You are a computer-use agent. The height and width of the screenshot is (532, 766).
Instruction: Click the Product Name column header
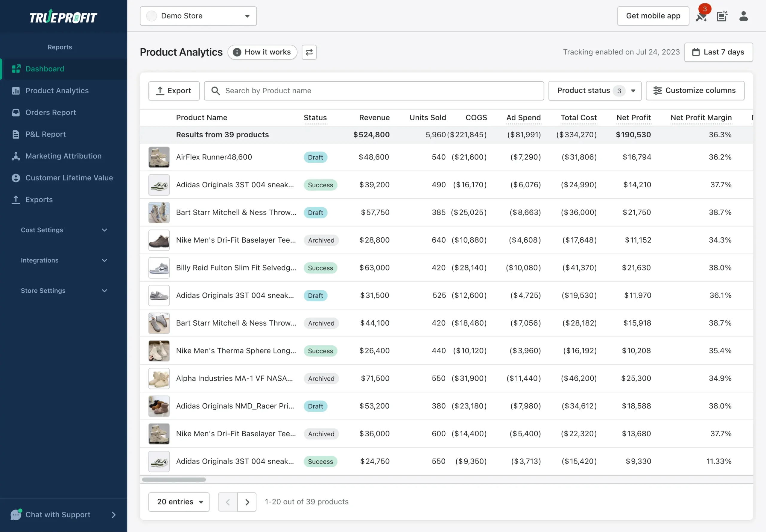click(202, 118)
